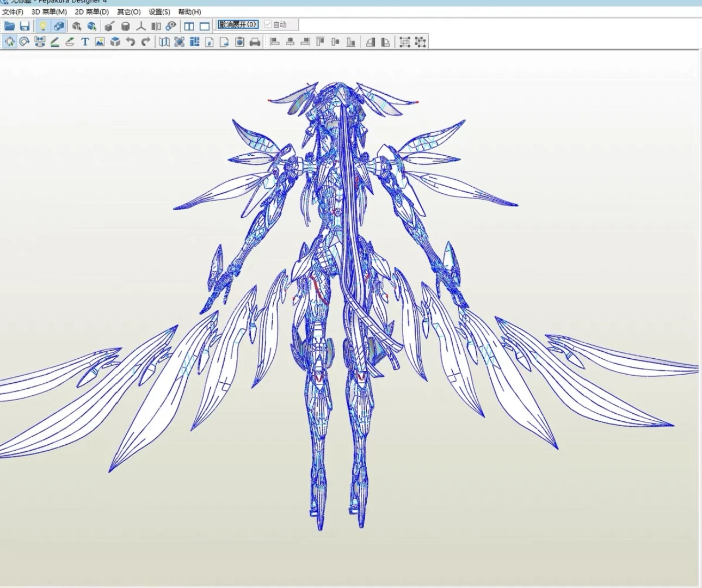Image resolution: width=702 pixels, height=588 pixels.
Task: Expand the 2D 菜单(D) menu
Action: 91,12
